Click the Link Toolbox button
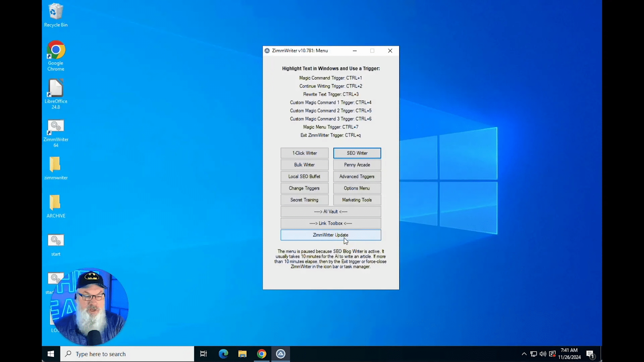Viewport: 644px width, 362px height. (330, 223)
